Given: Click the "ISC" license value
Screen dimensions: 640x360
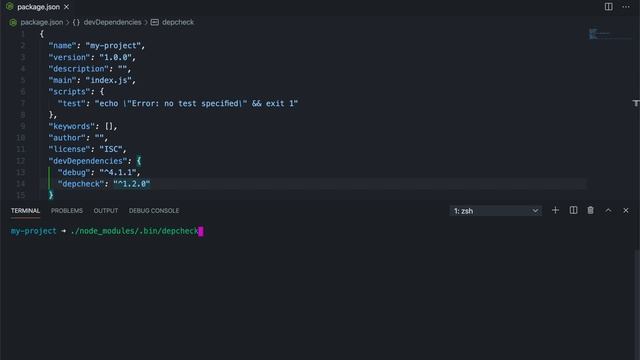Looking at the screenshot, I should [x=111, y=149].
